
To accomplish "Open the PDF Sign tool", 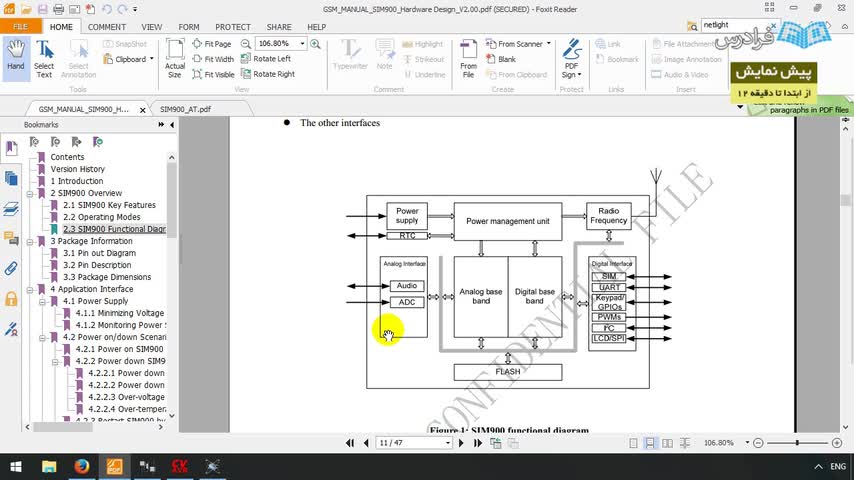I will (571, 59).
